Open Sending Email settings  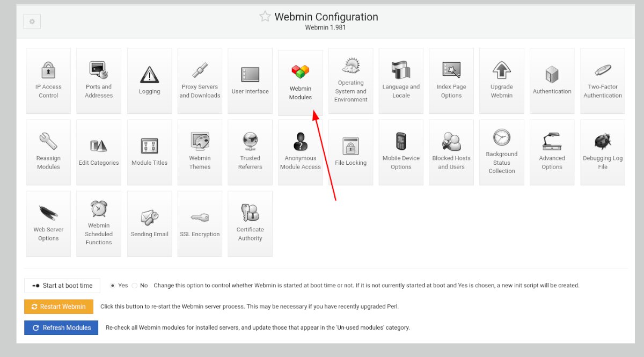coord(149,223)
